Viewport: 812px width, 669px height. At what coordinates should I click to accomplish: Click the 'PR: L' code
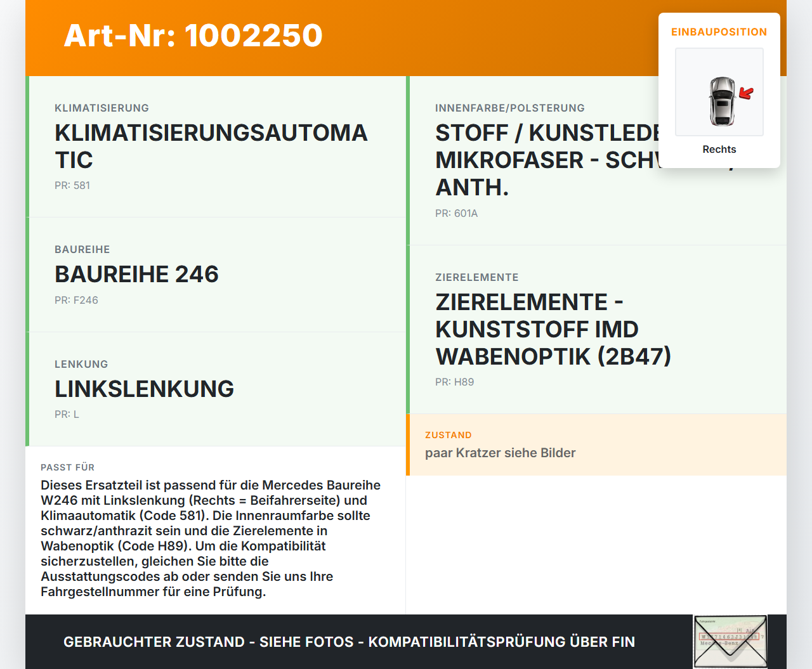tap(67, 414)
